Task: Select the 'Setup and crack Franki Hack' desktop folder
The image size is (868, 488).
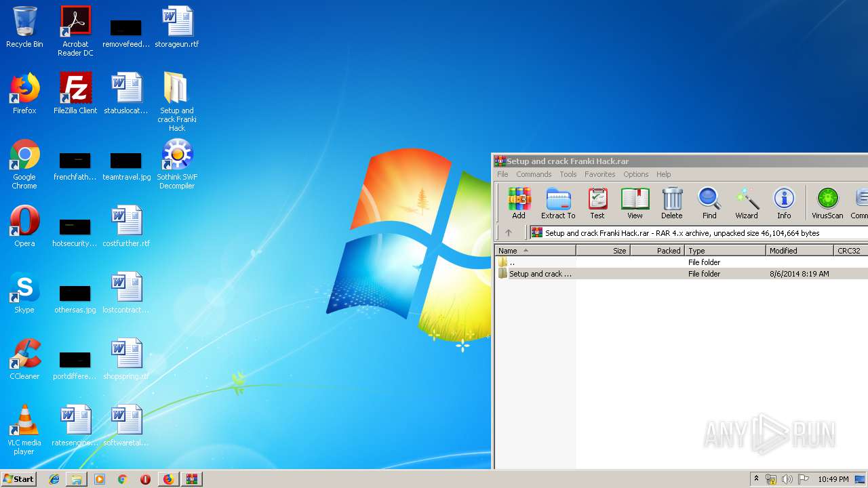Action: click(x=177, y=102)
